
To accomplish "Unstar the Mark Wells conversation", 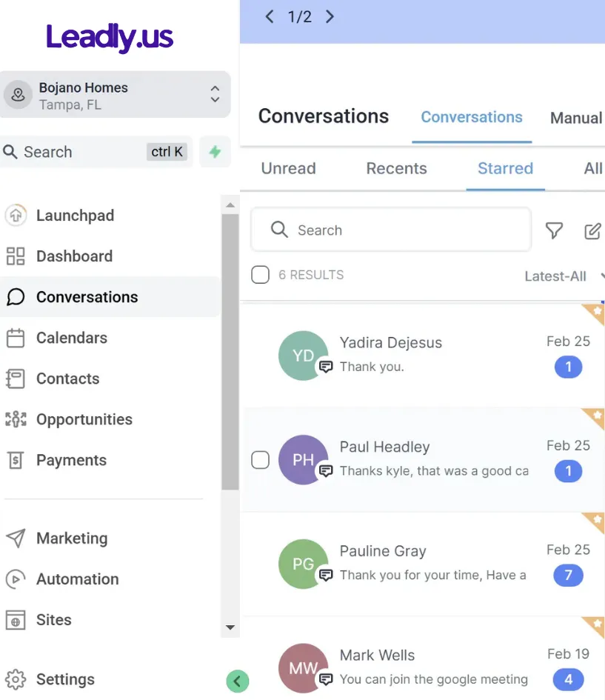I will coord(594,627).
